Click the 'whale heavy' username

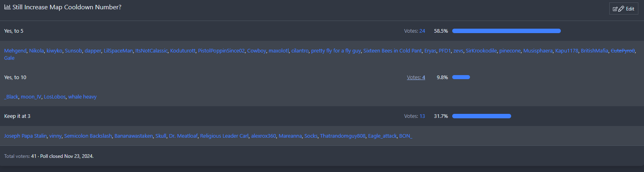[x=82, y=97]
